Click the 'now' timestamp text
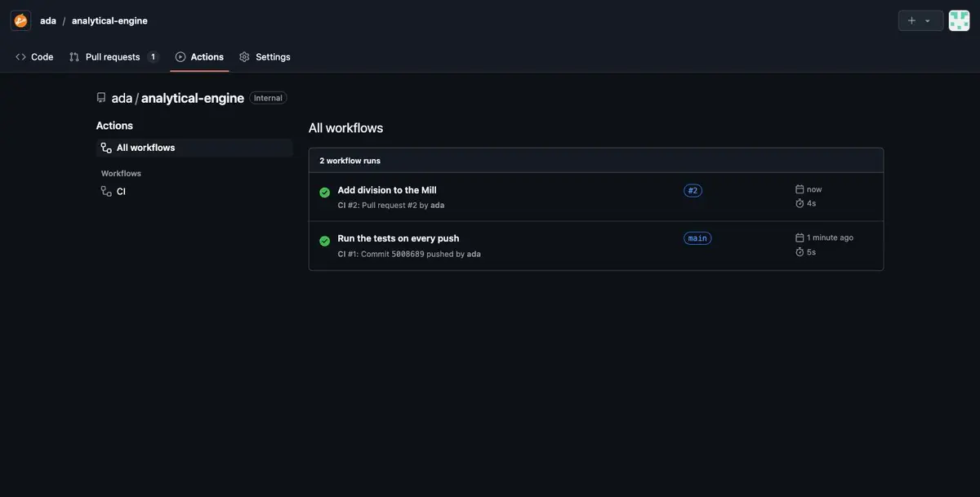This screenshot has width=980, height=497. click(x=814, y=189)
